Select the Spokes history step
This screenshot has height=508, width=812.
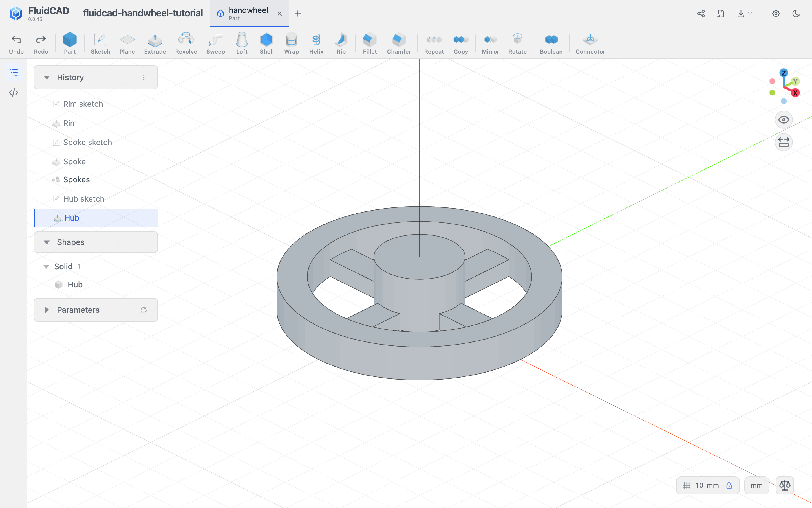click(96, 179)
